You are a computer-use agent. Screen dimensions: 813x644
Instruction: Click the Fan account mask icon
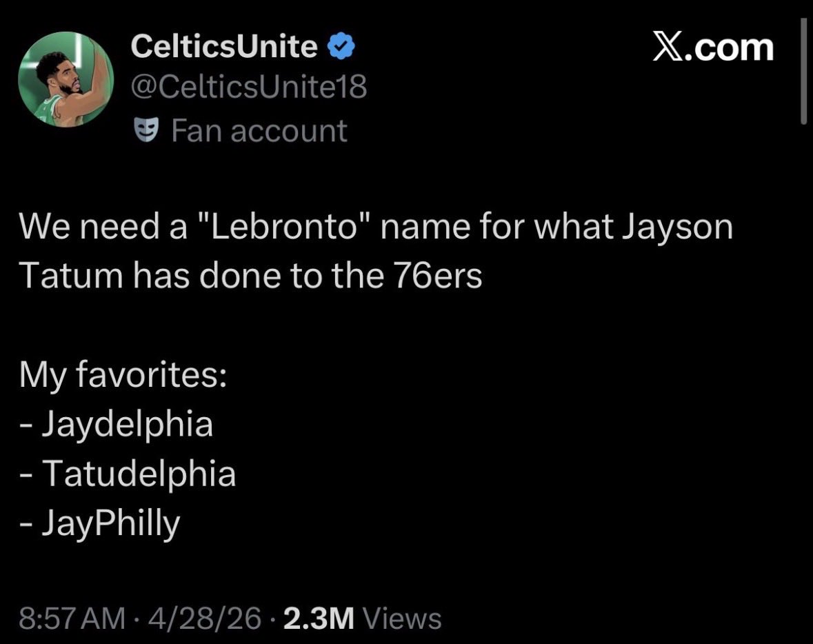tap(146, 130)
